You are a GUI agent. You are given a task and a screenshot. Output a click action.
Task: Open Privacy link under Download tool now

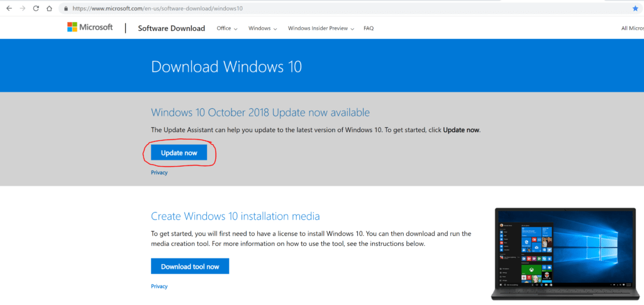tap(159, 286)
